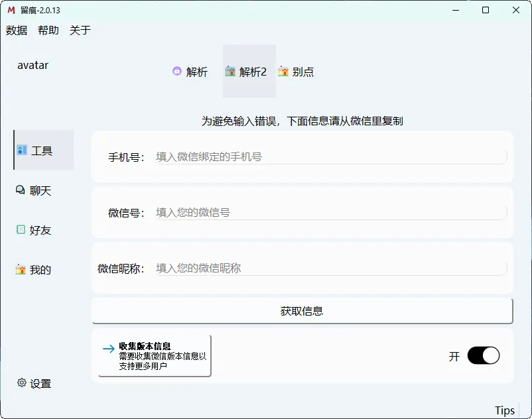Open the 工具 tools panel

click(40, 150)
